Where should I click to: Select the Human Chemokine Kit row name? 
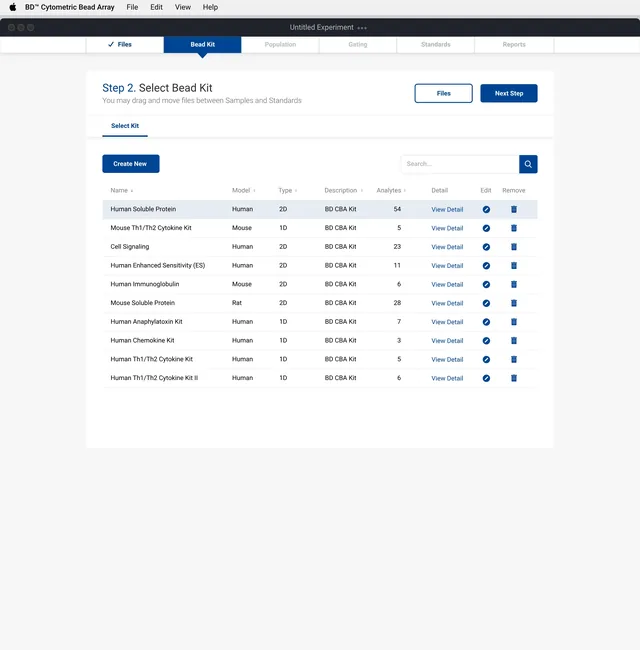142,340
